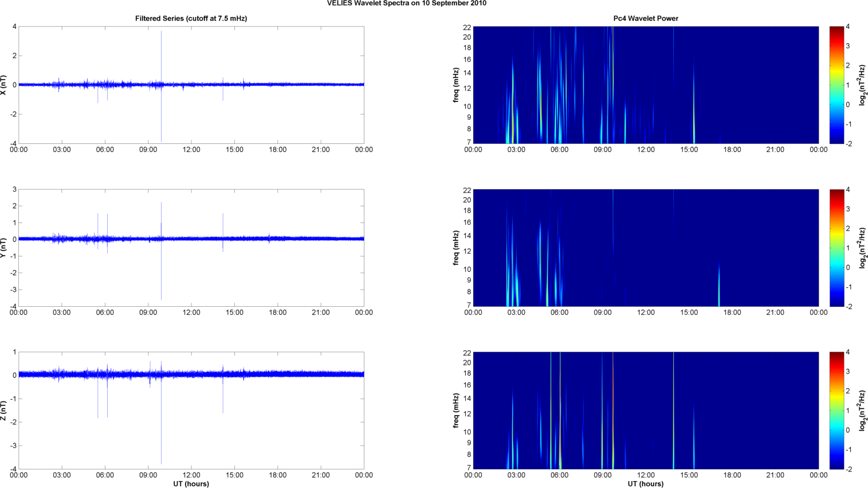868x488 pixels.
Task: Select the X (nT) axis label
Action: 5,85
